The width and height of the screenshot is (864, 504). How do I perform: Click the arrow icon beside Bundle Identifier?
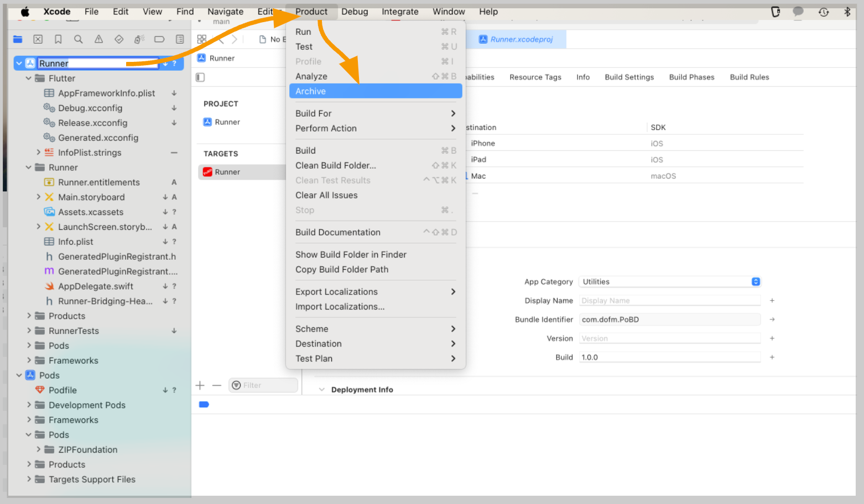coord(772,319)
